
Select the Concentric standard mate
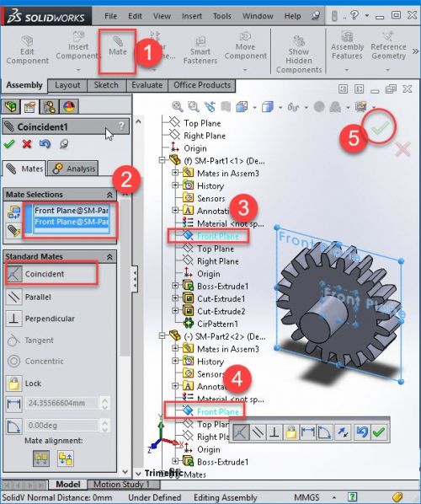(x=35, y=361)
